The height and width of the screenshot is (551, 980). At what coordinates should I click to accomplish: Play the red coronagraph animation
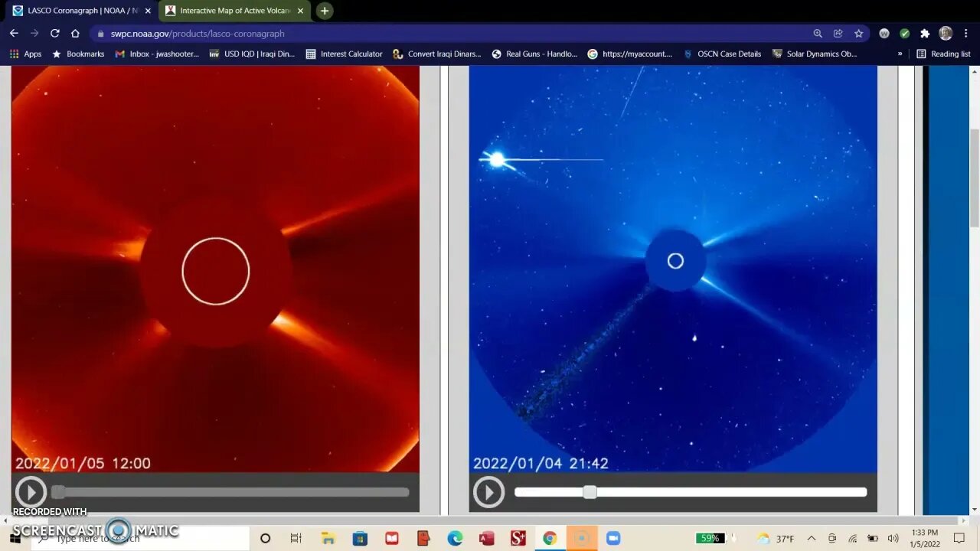pos(31,492)
